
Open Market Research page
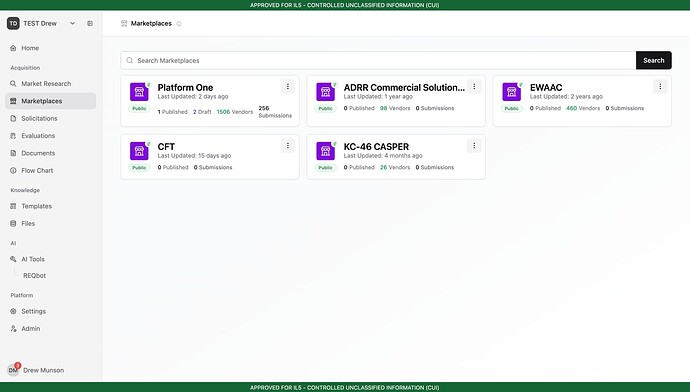coord(51,84)
